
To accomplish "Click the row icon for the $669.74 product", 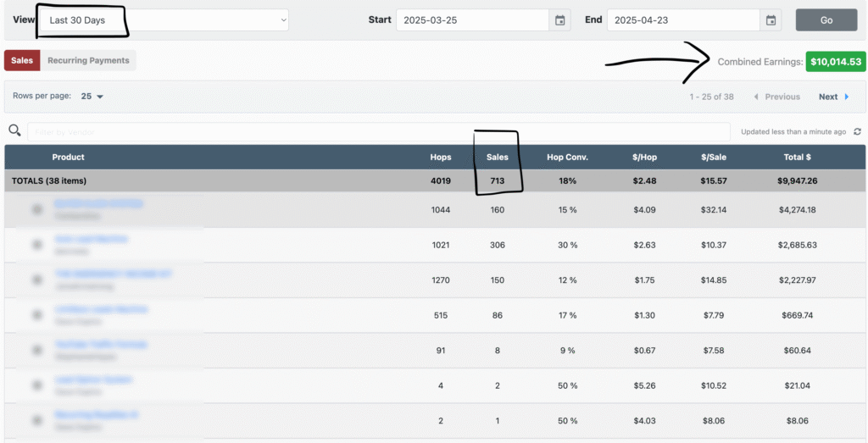I will click(x=37, y=315).
